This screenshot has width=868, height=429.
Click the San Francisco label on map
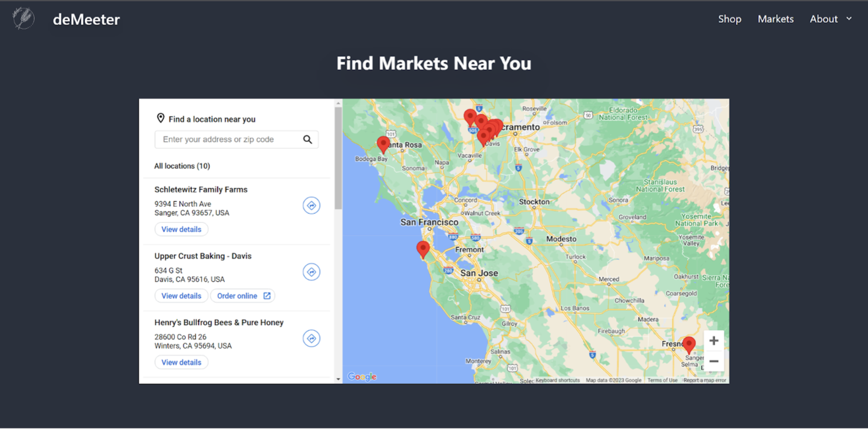pyautogui.click(x=429, y=222)
